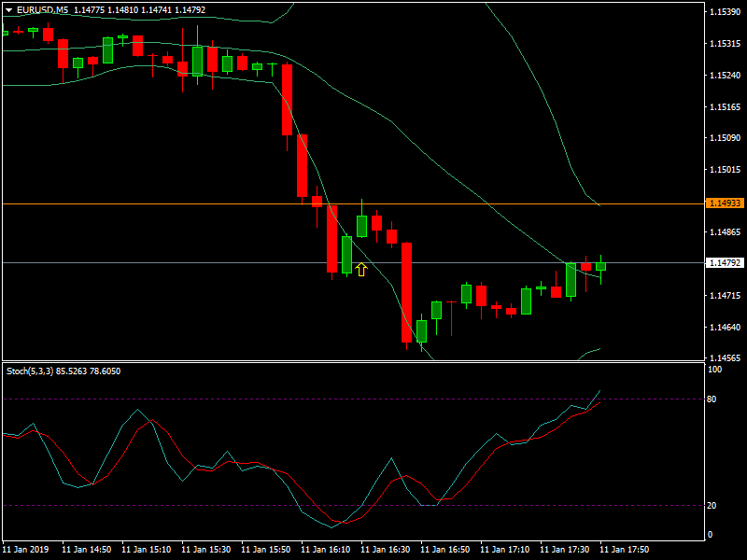Open the chart menu triangle beside EURUSD
747x560 pixels.
click(8, 10)
